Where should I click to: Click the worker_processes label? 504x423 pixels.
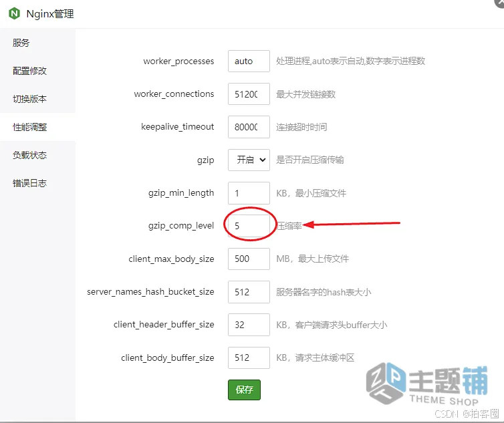point(178,61)
